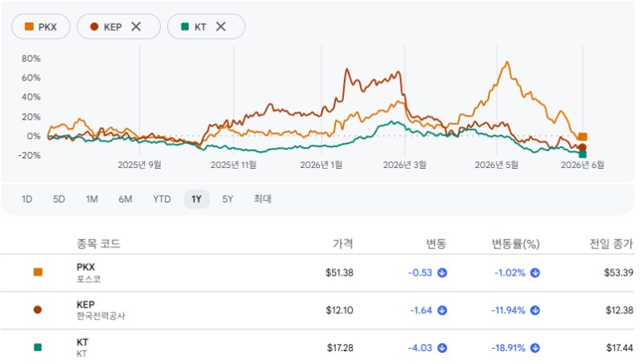
Task: Open the KT ticker table row
Action: pyautogui.click(x=317, y=347)
